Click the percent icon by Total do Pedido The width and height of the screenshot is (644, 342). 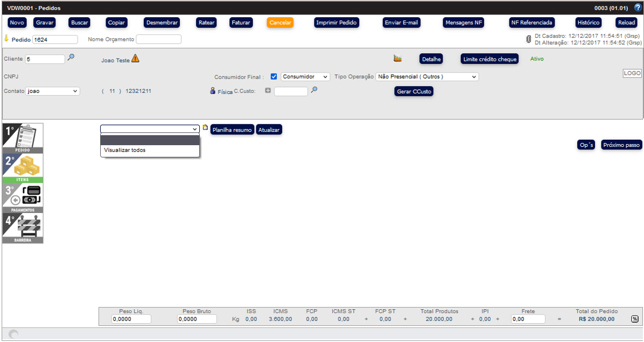tap(635, 319)
